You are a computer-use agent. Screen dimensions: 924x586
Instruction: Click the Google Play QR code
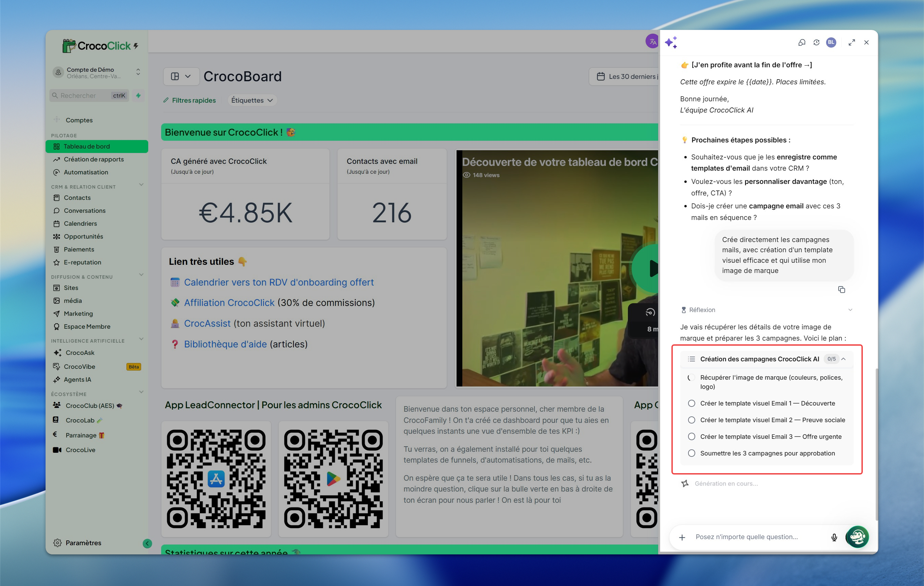pos(333,479)
